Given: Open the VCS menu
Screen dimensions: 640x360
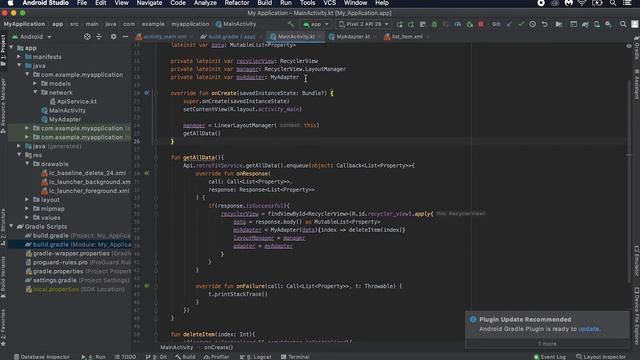Looking at the screenshot, I should 330,3.
